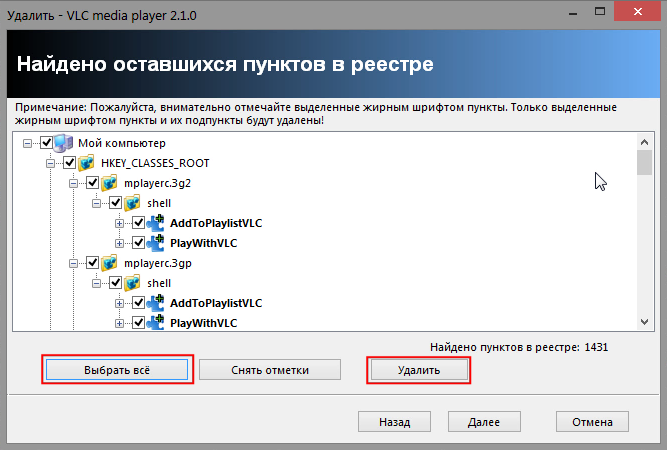Go to the next step with Далее
Screen dimensions: 667x450
(x=483, y=422)
